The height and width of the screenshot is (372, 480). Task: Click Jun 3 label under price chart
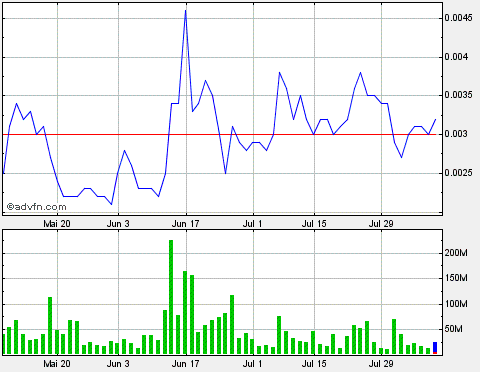pyautogui.click(x=118, y=224)
